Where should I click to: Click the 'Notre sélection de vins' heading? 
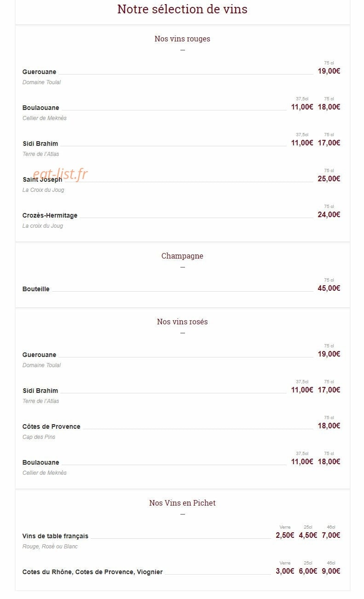coord(182,9)
